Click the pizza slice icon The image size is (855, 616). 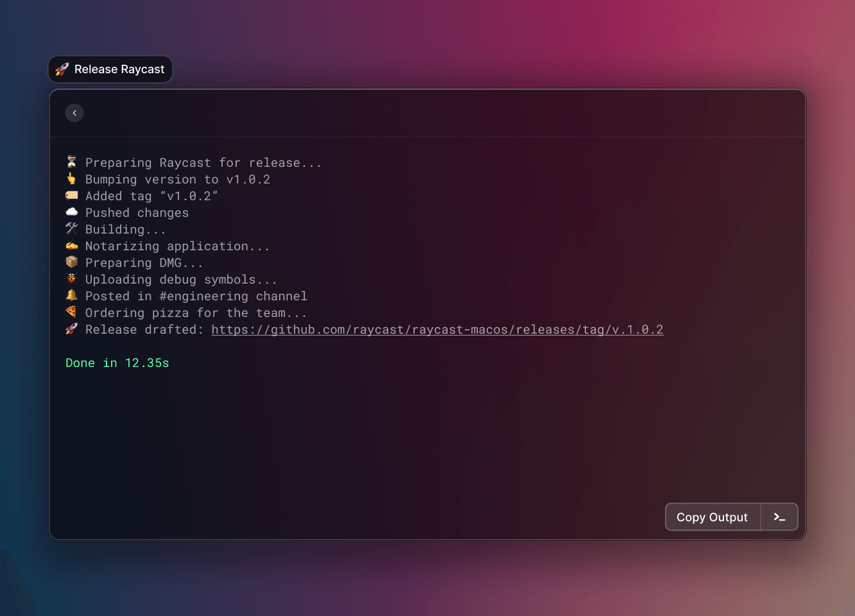click(x=72, y=312)
